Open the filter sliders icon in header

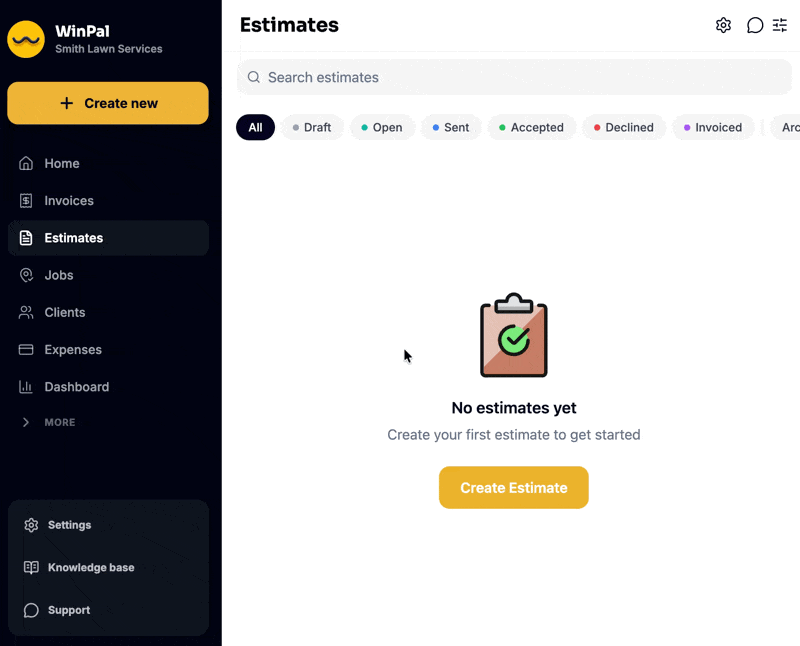[780, 25]
